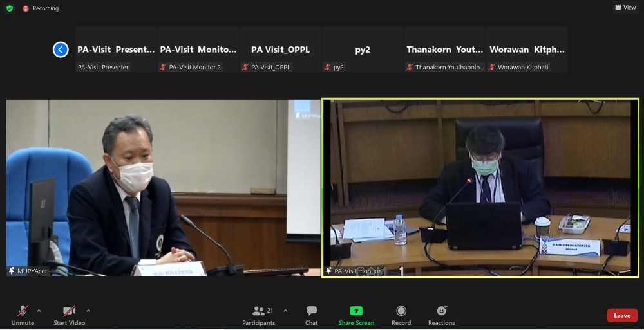Click the MUPYAcer video feed

point(163,188)
